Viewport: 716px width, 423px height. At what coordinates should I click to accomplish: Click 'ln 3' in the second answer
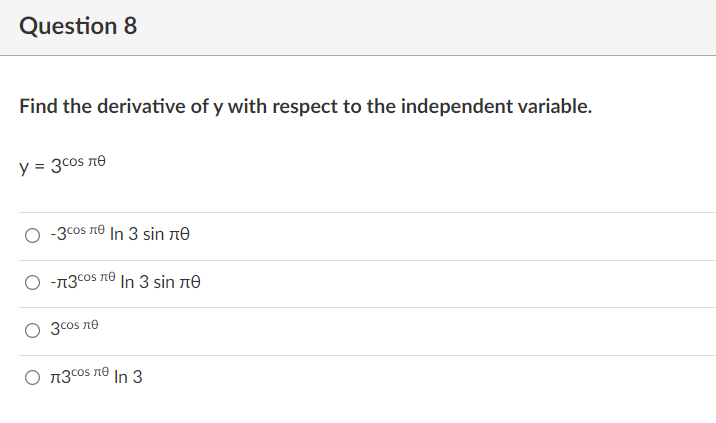[x=136, y=283]
